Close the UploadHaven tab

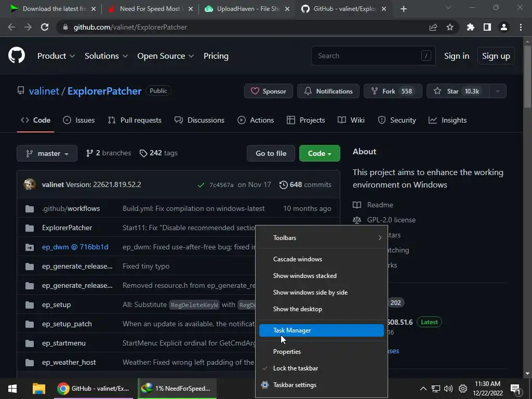tap(287, 9)
